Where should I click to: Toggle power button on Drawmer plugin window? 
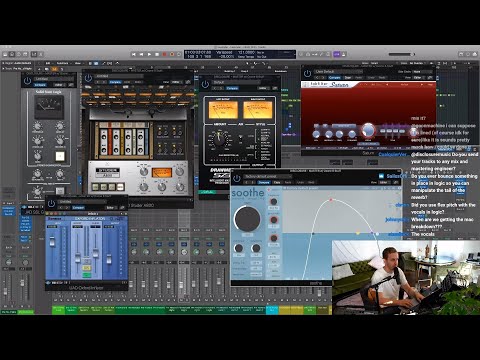[205, 84]
